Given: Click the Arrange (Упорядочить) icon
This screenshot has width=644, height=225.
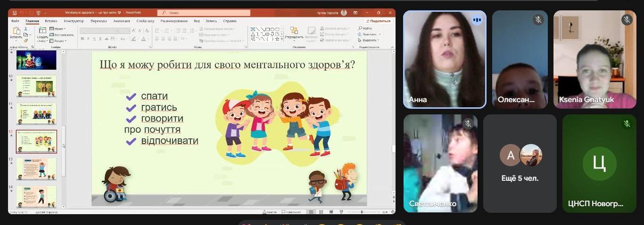Looking at the screenshot, I should click(294, 31).
